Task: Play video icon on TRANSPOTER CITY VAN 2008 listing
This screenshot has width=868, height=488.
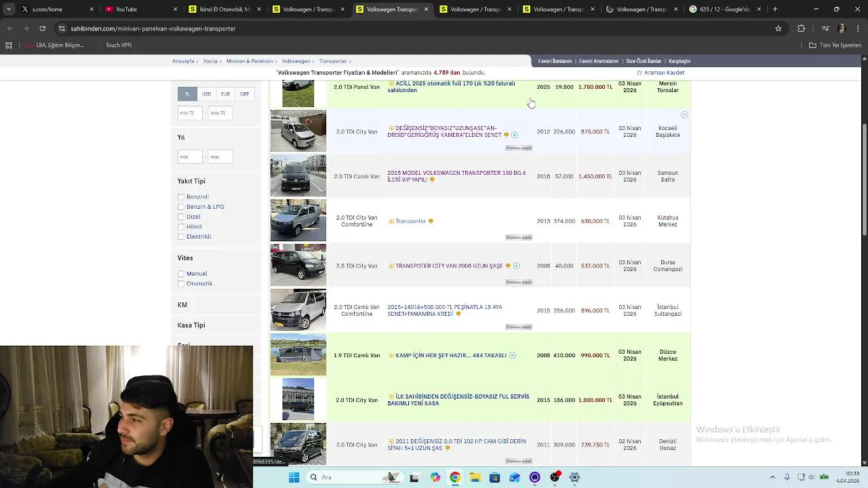Action: [516, 266]
